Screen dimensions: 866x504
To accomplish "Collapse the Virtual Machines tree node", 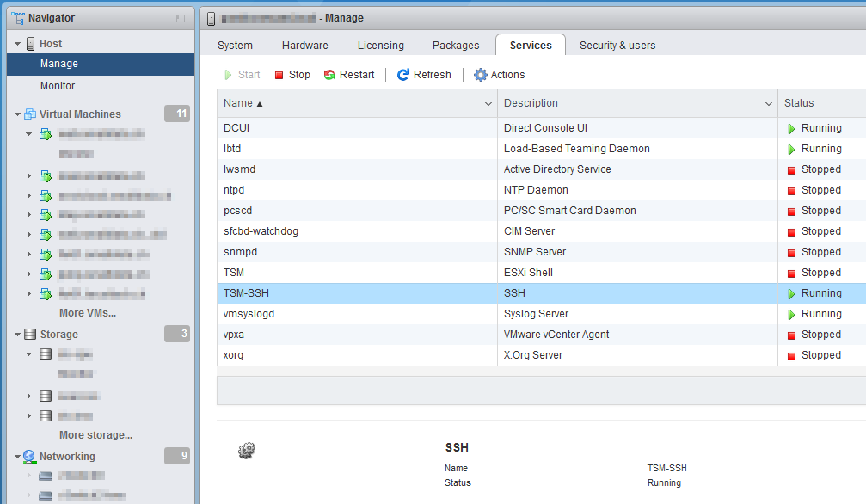I will 18,114.
